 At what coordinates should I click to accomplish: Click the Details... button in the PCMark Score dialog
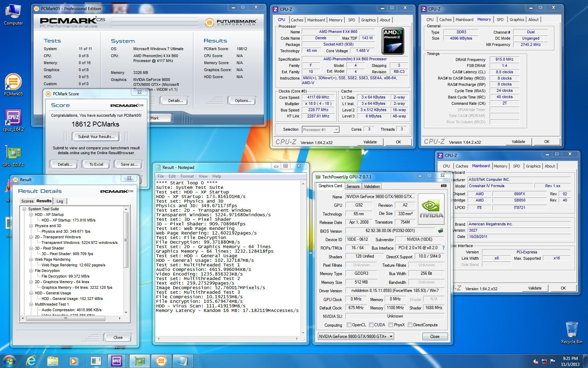click(x=65, y=164)
